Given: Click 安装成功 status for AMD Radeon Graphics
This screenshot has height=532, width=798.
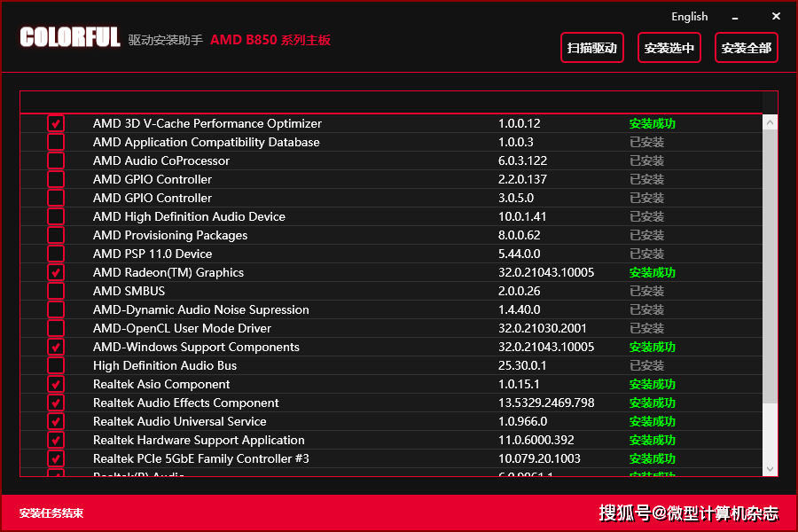Looking at the screenshot, I should click(652, 272).
